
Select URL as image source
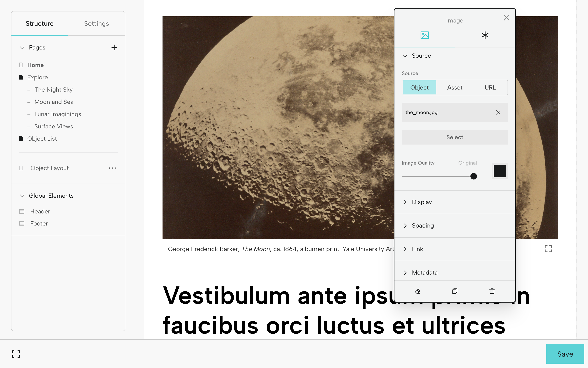(x=490, y=88)
